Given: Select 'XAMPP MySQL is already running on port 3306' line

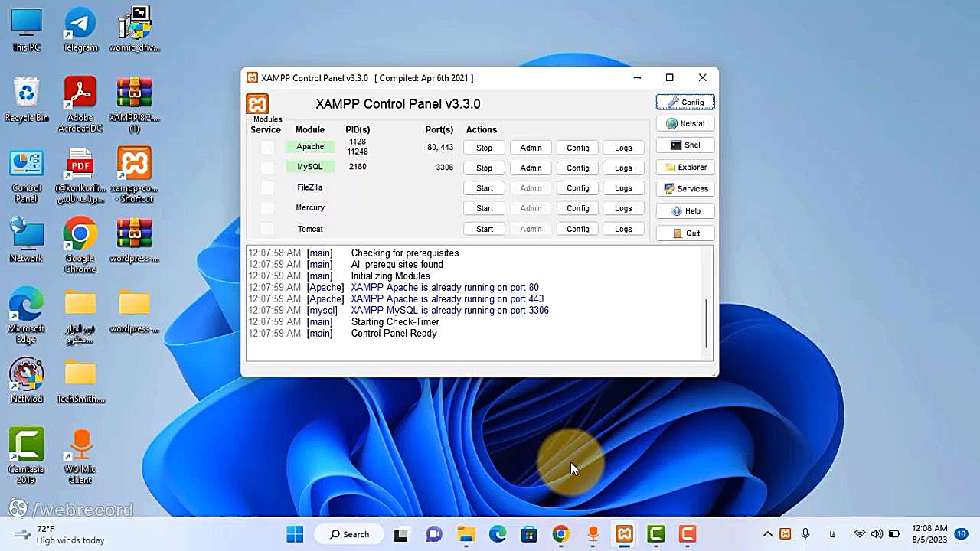Looking at the screenshot, I should [449, 311].
